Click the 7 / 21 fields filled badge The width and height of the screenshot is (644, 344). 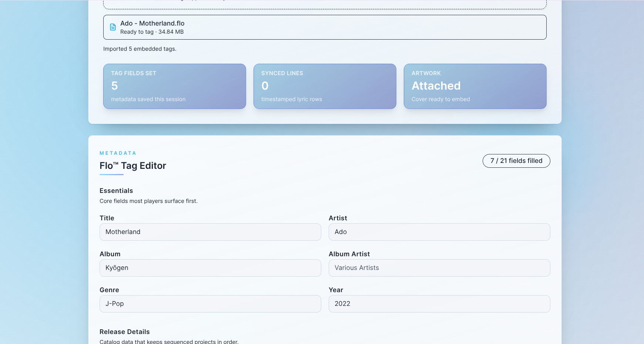[x=516, y=161]
